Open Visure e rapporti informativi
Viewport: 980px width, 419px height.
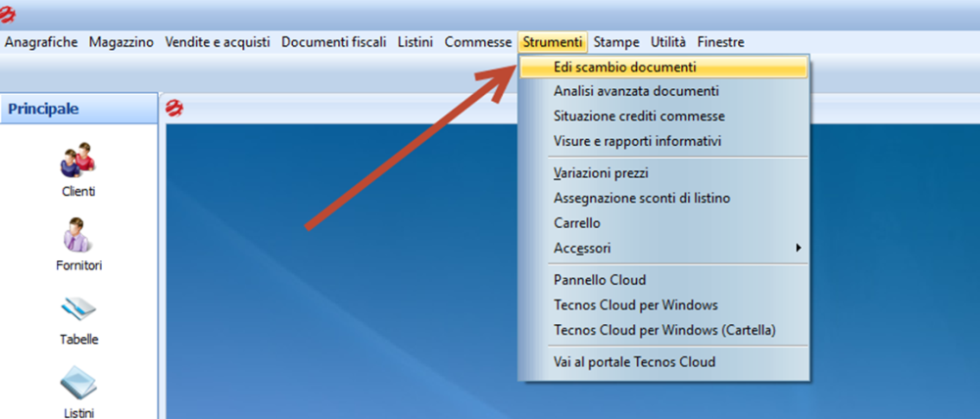663,141
